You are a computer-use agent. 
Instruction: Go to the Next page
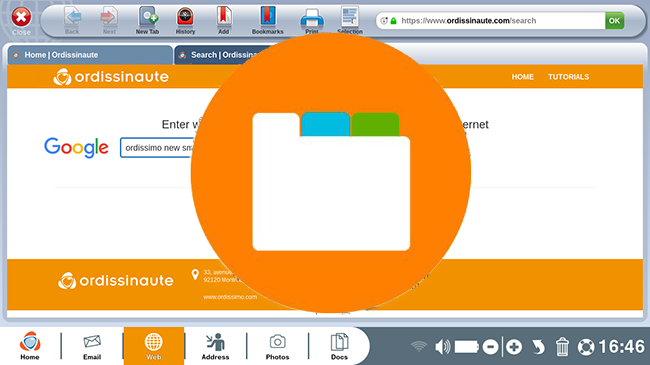[x=109, y=20]
